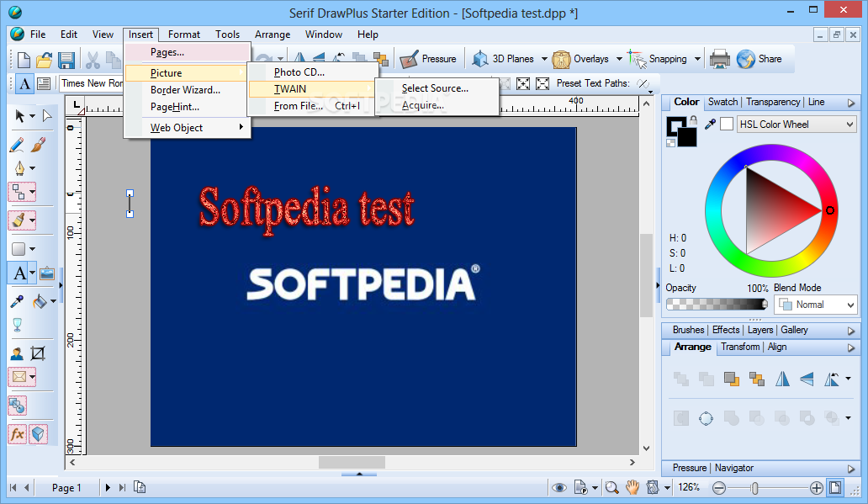Select the Pan hand tool
Screen dimensions: 868x504
(632, 487)
